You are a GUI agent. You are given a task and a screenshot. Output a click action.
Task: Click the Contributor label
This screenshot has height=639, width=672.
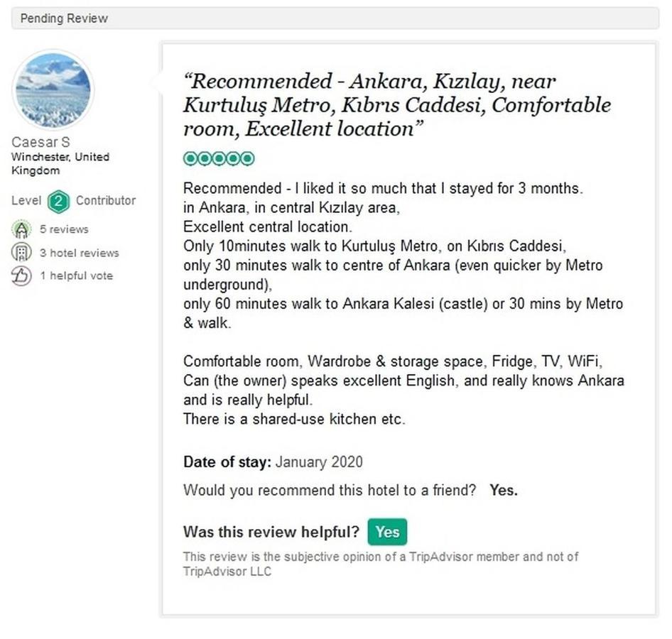pos(106,200)
